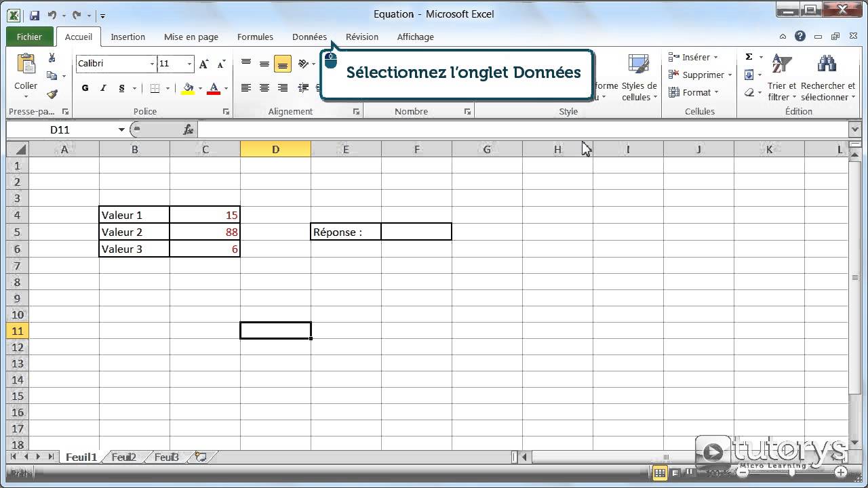Click the Coller paste clipboard icon
This screenshot has width=868, height=488.
(26, 64)
